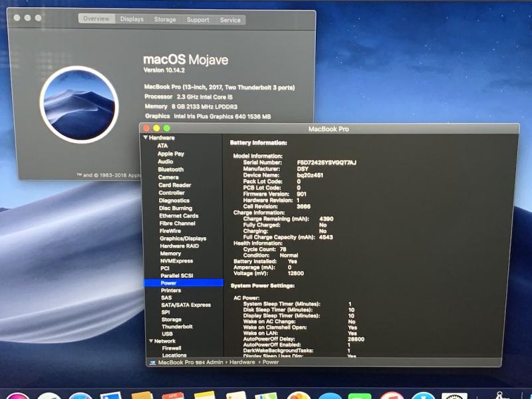
Task: Select Graphics/Displays in the sidebar
Action: point(183,239)
